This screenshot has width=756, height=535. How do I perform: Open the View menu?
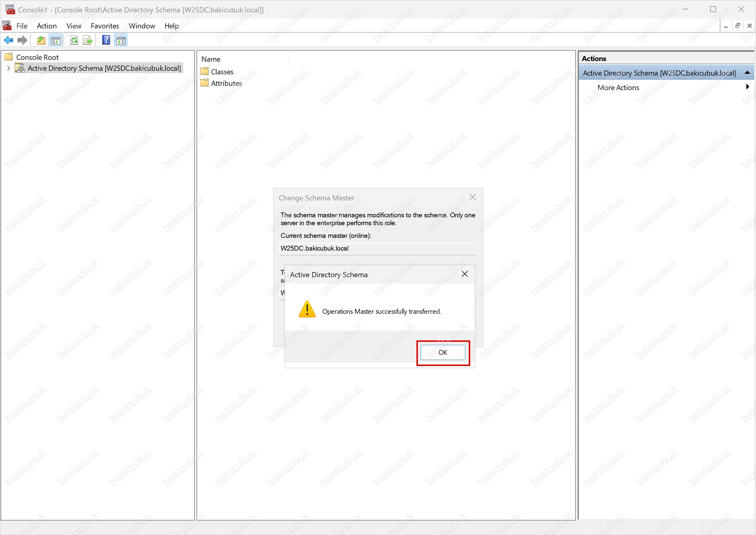coord(73,26)
